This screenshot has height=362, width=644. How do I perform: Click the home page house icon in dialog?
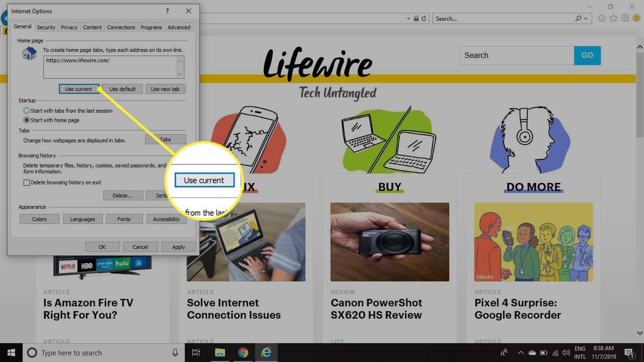[x=29, y=53]
